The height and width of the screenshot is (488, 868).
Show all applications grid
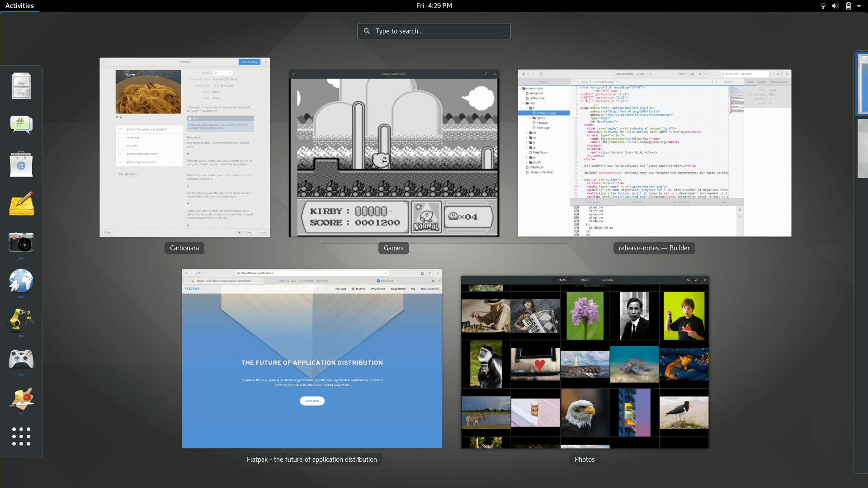[21, 436]
